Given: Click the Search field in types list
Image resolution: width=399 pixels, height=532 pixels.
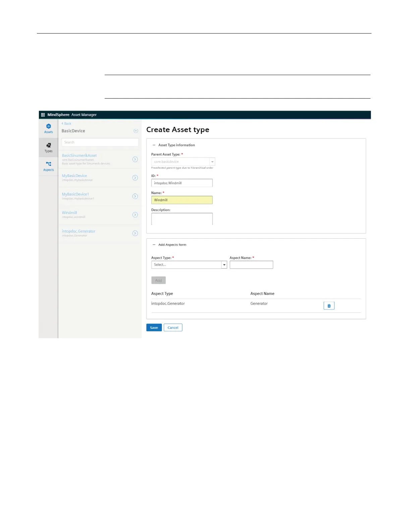Looking at the screenshot, I should 100,142.
